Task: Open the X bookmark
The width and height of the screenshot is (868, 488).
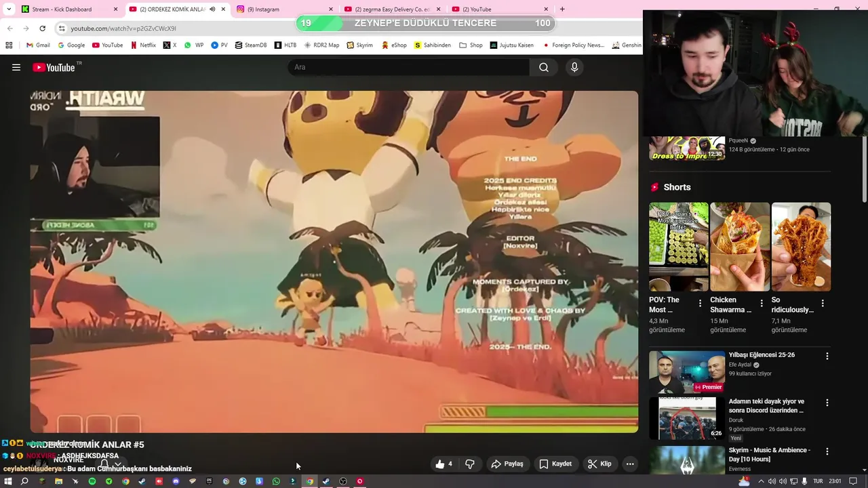Action: (170, 45)
